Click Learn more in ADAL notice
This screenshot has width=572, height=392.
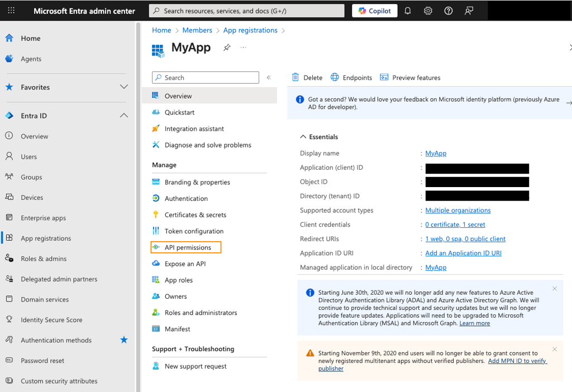point(475,323)
